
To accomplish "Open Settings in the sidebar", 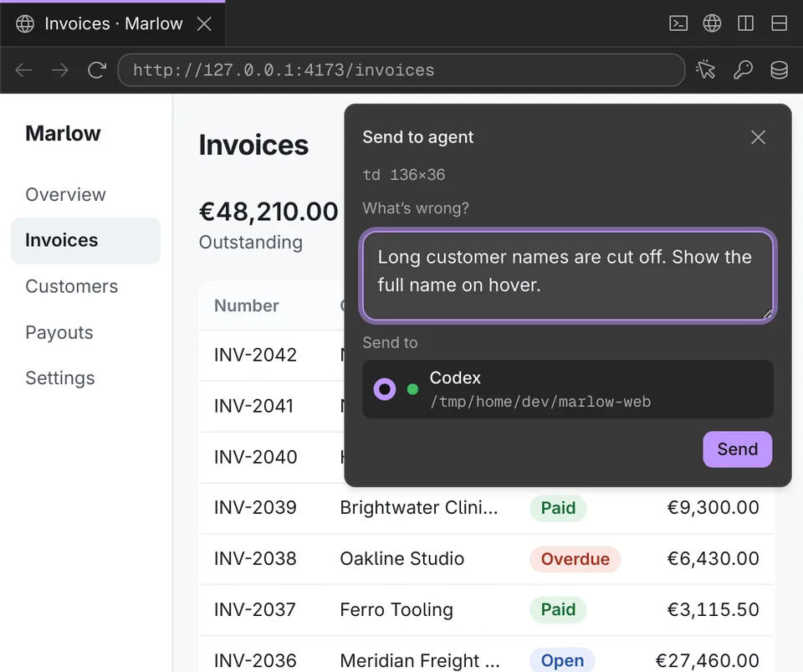I will (60, 378).
